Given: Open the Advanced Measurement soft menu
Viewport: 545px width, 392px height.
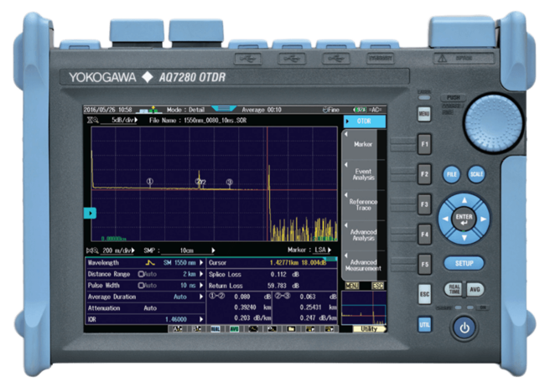Looking at the screenshot, I should (x=363, y=266).
